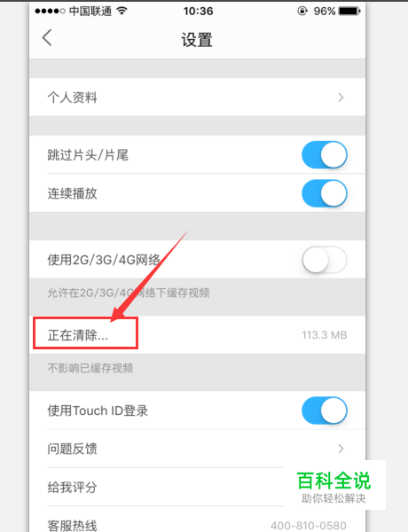Tap the 中国联通 carrier label
This screenshot has width=408, height=532.
point(90,12)
